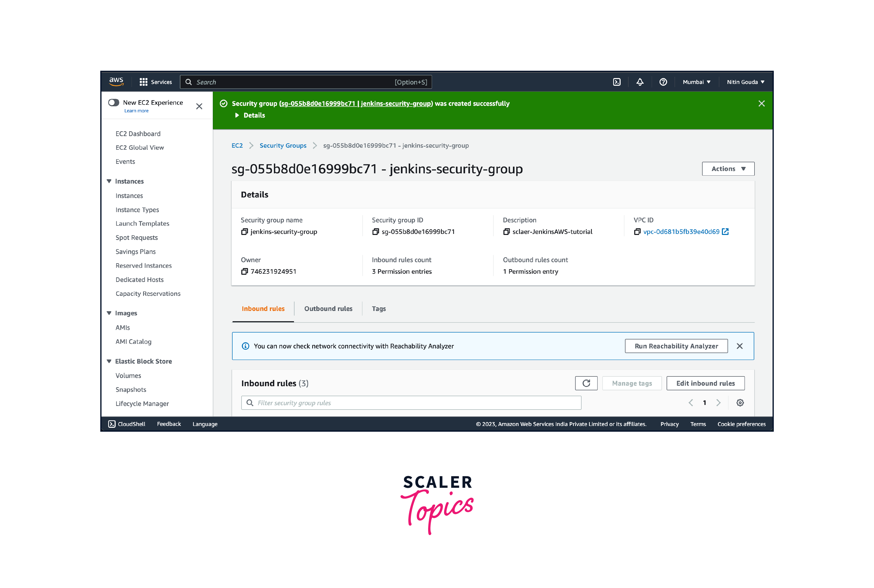
Task: Open the notifications bell
Action: [640, 82]
